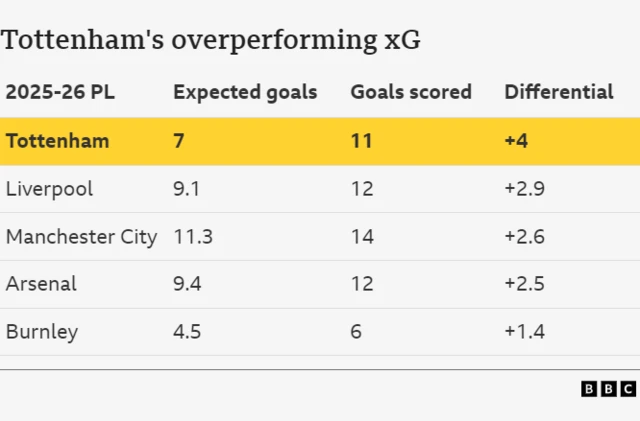Click the 'Expected goals' column header
The height and width of the screenshot is (421, 640).
point(245,92)
